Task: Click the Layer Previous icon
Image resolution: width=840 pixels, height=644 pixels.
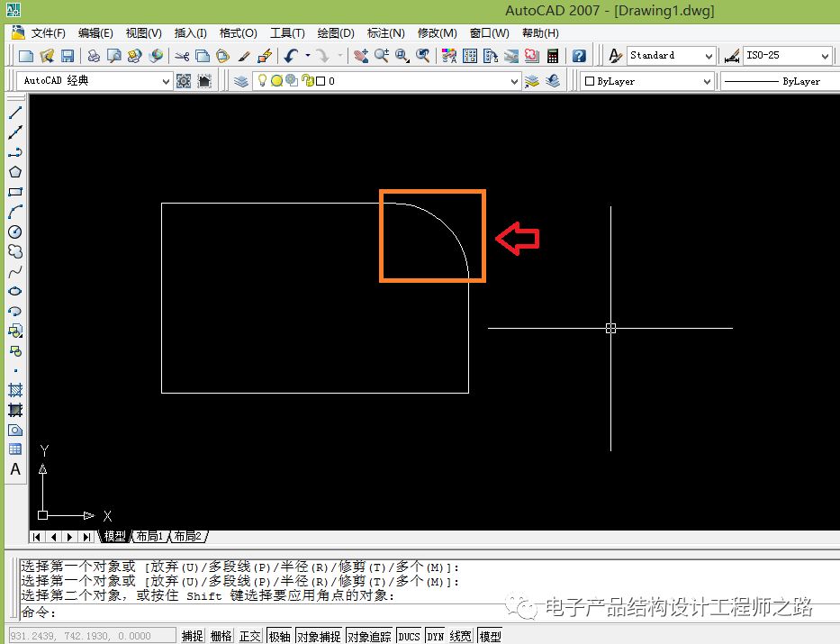Action: (x=553, y=81)
